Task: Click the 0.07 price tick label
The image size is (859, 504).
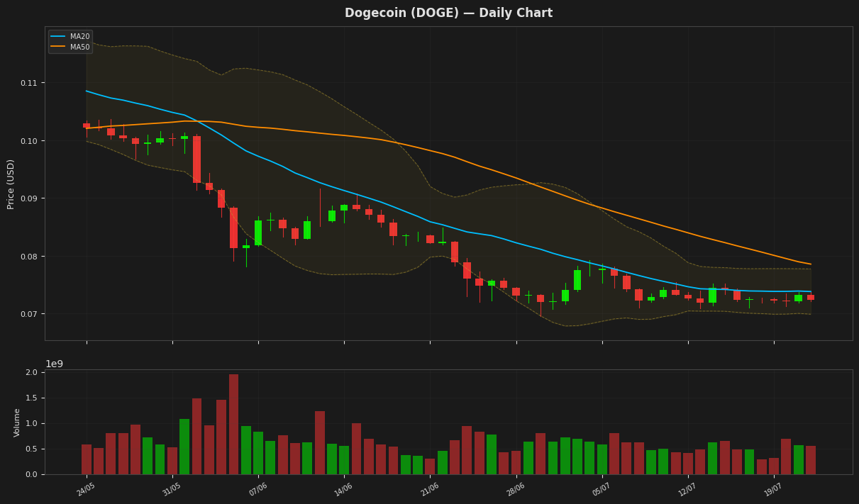Action: coord(30,314)
